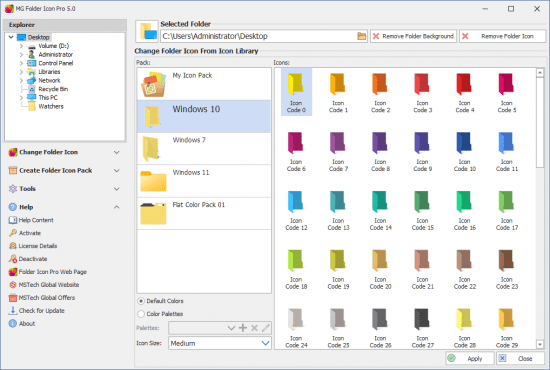Click icons list scrollbar up arrow
Screen dimensions: 550x370
(540, 73)
